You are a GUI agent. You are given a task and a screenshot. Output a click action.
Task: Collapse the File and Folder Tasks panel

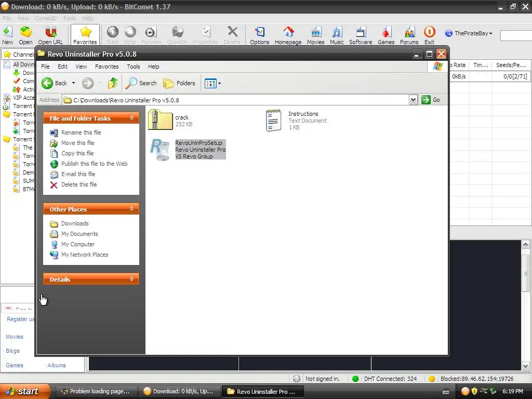(131, 118)
